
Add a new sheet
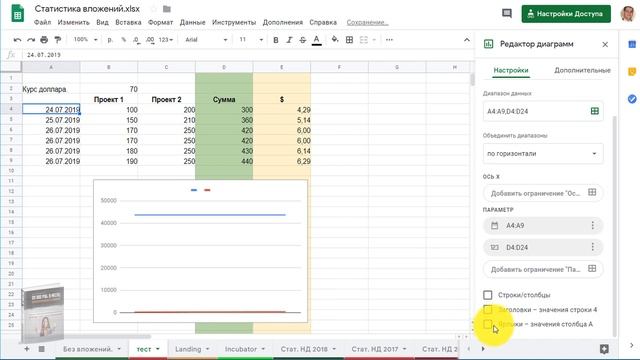[x=27, y=349]
